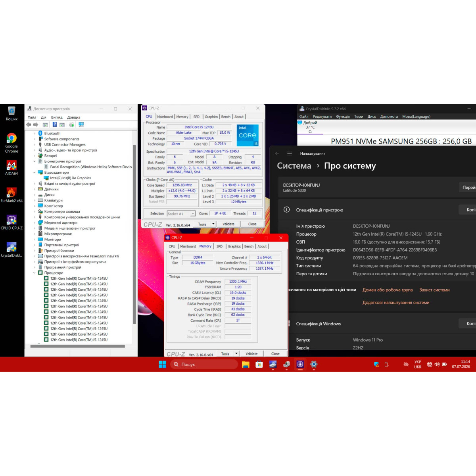Open the Функція menu in CrystalDiskInfo
This screenshot has width=476, height=476.
(343, 117)
